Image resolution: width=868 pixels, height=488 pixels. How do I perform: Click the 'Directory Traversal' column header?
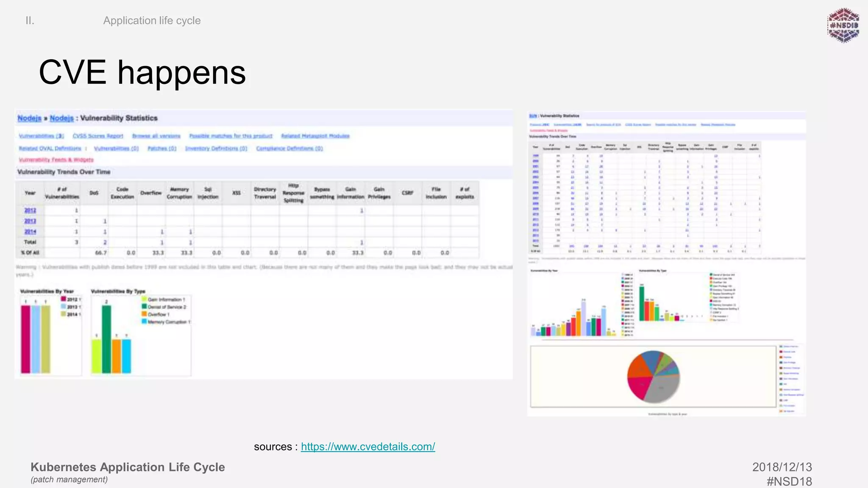coord(265,193)
